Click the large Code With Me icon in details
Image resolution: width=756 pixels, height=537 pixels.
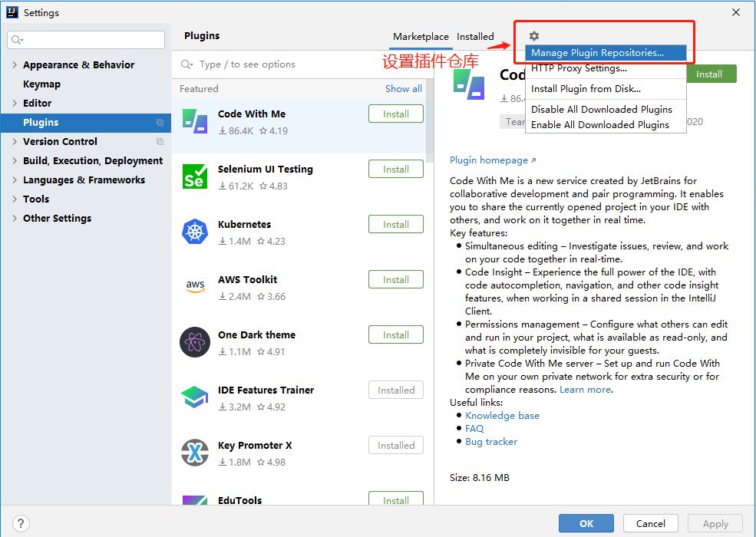469,84
